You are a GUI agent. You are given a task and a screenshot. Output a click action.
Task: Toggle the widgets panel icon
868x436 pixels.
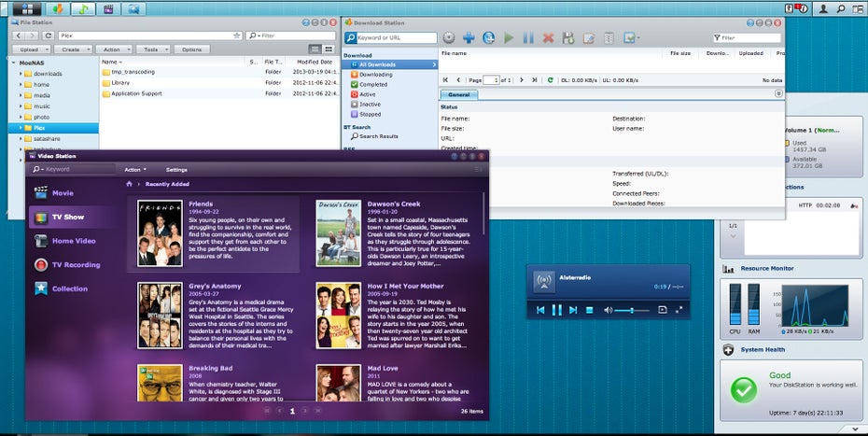click(857, 8)
